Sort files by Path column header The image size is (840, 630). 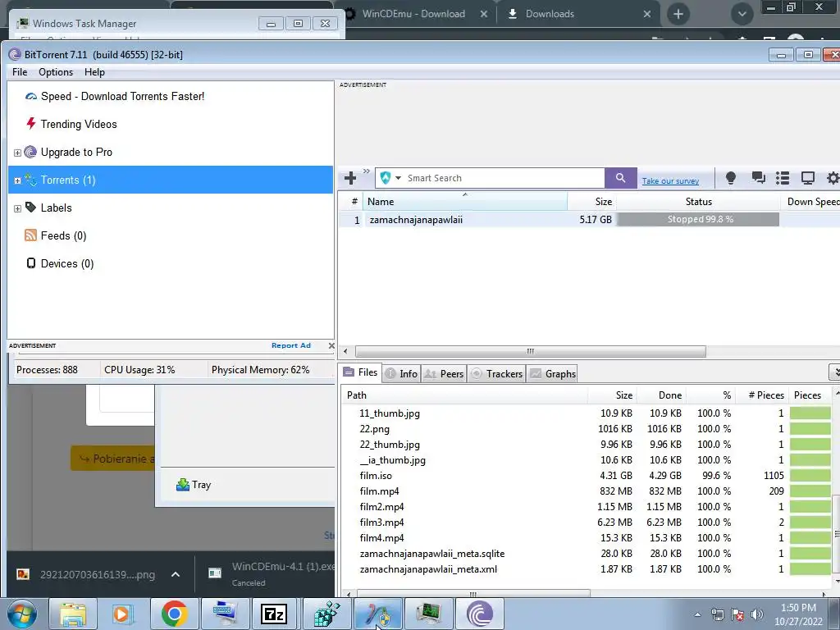(465, 395)
